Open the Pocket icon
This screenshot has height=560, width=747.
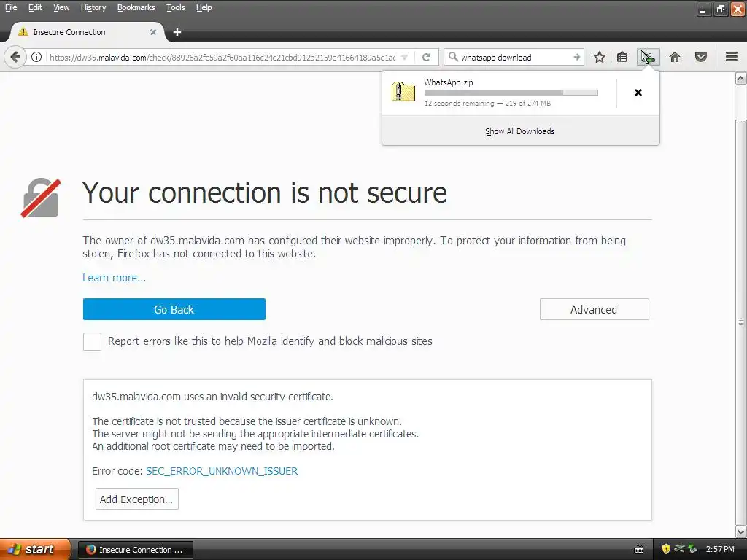tap(701, 57)
